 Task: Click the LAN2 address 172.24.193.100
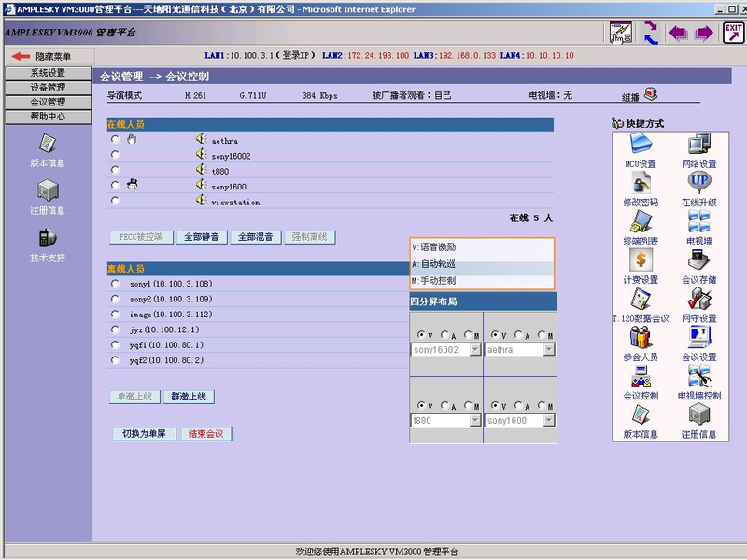[378, 56]
